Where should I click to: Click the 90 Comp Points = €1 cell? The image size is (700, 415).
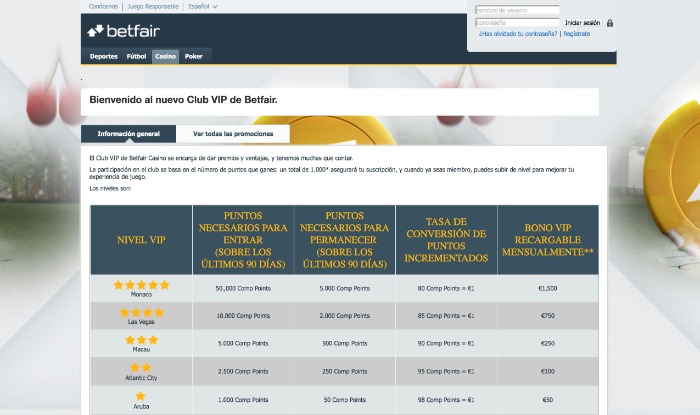pyautogui.click(x=446, y=343)
